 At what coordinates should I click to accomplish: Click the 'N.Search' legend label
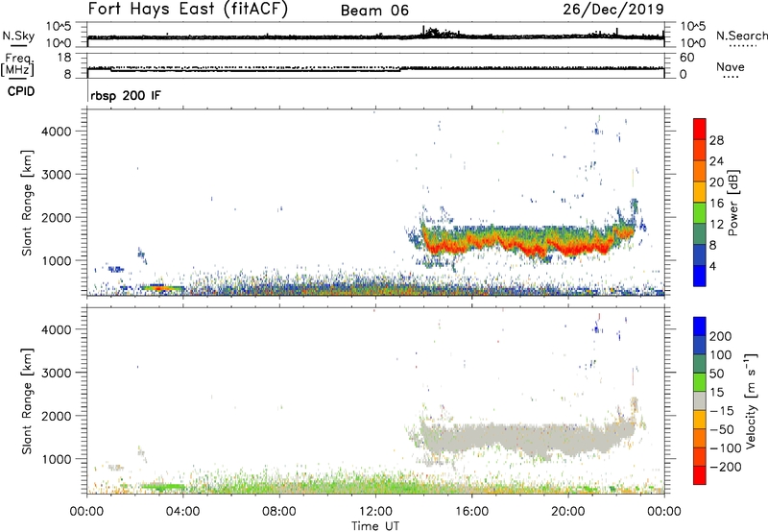741,36
